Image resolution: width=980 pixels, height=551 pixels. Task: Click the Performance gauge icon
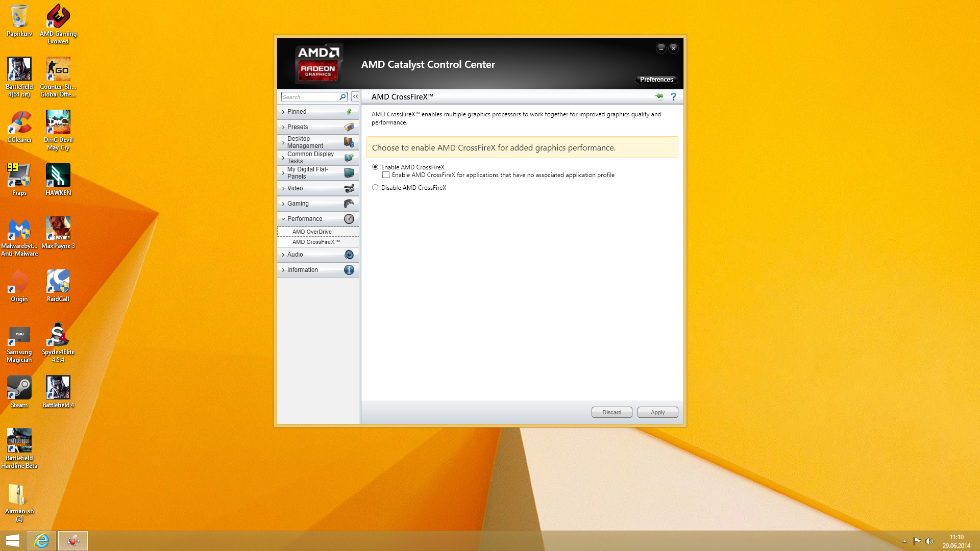click(x=349, y=219)
